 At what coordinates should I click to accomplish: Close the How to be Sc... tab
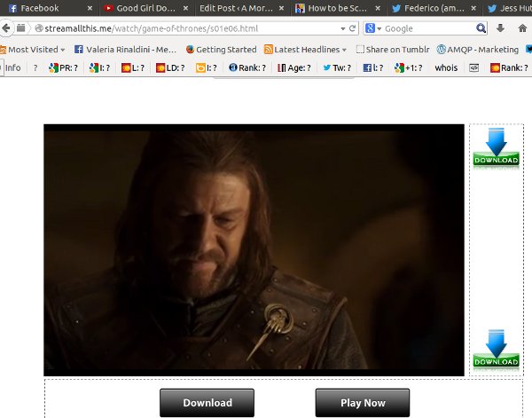[378, 8]
